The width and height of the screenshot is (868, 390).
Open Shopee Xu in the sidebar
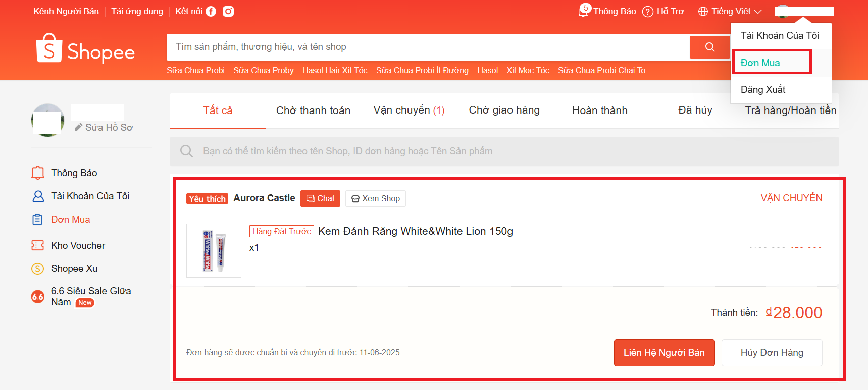coord(74,268)
